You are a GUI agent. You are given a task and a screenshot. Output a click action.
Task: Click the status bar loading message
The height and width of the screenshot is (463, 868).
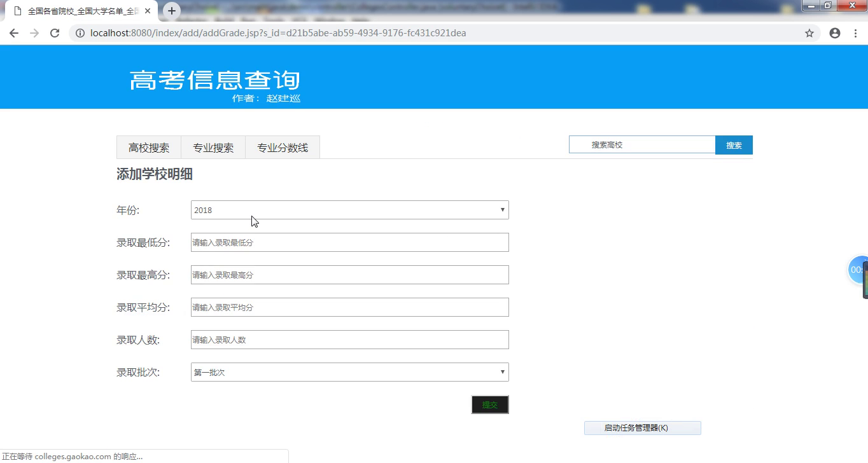[x=73, y=456]
